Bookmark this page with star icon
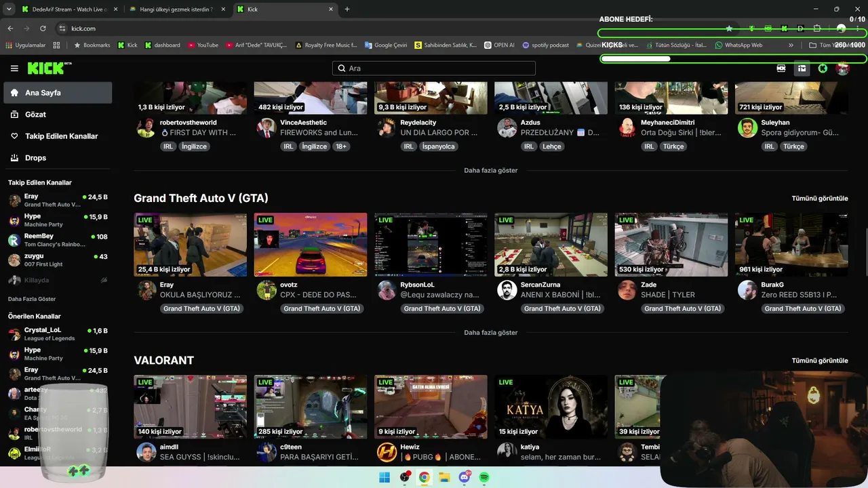868x488 pixels. 729,28
